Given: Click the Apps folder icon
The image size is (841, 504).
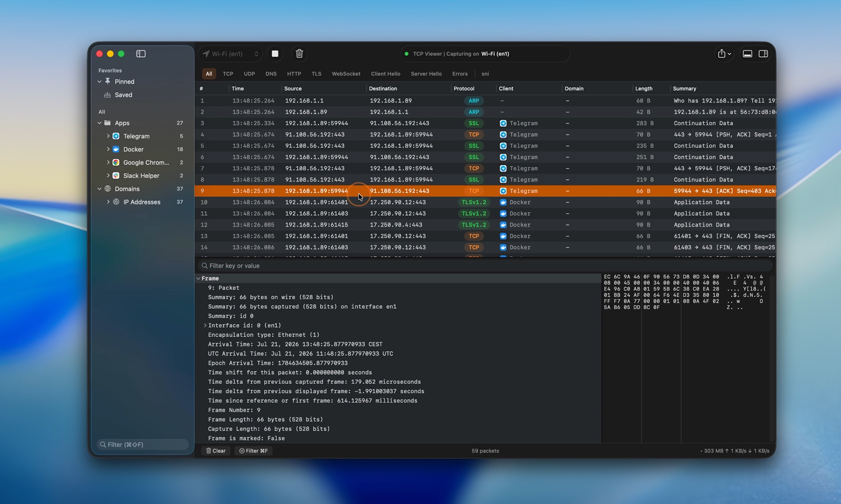Looking at the screenshot, I should click(108, 123).
